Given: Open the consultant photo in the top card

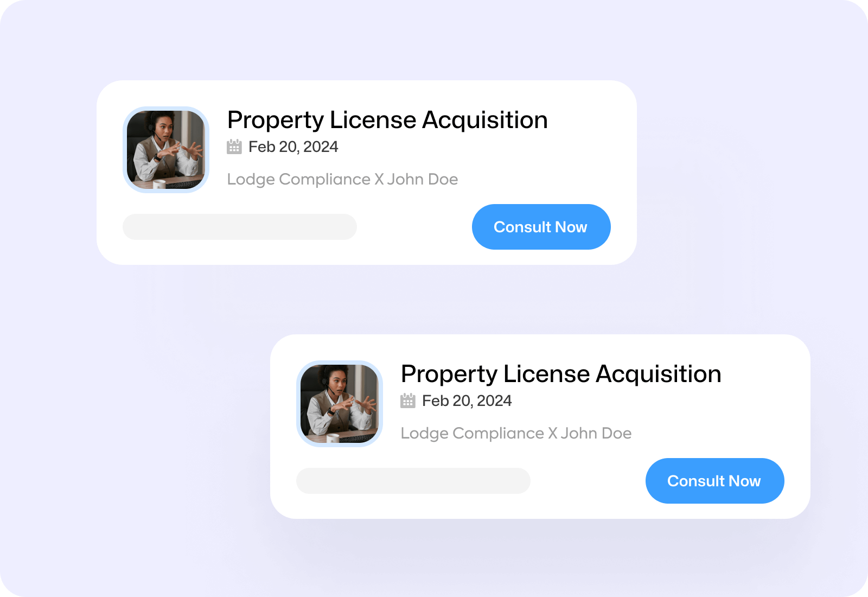Looking at the screenshot, I should point(166,150).
